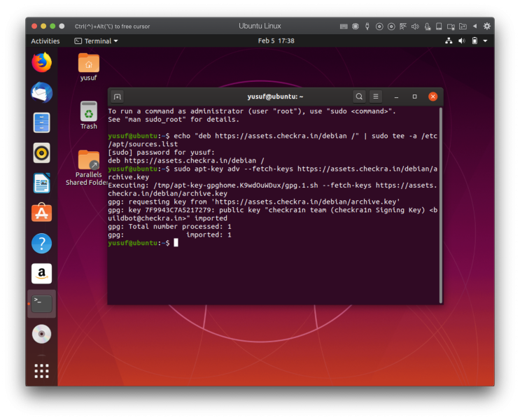Open LibreOffice Writer from the dock
This screenshot has height=420, width=520.
[x=41, y=183]
